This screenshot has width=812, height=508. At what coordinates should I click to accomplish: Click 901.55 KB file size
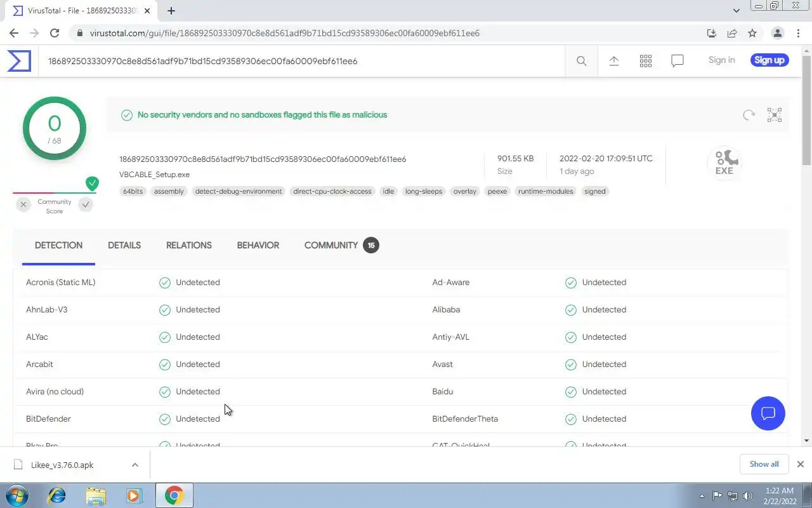(x=515, y=159)
